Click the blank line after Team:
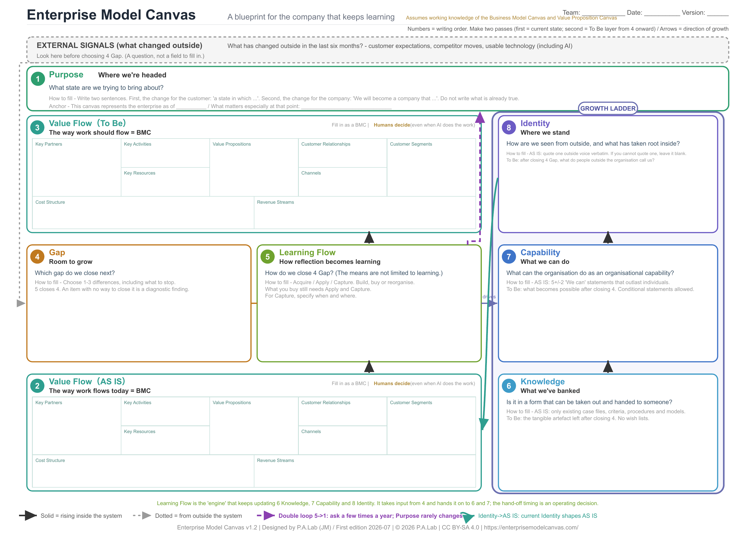Screen dimensions: 756x534 (x=603, y=13)
